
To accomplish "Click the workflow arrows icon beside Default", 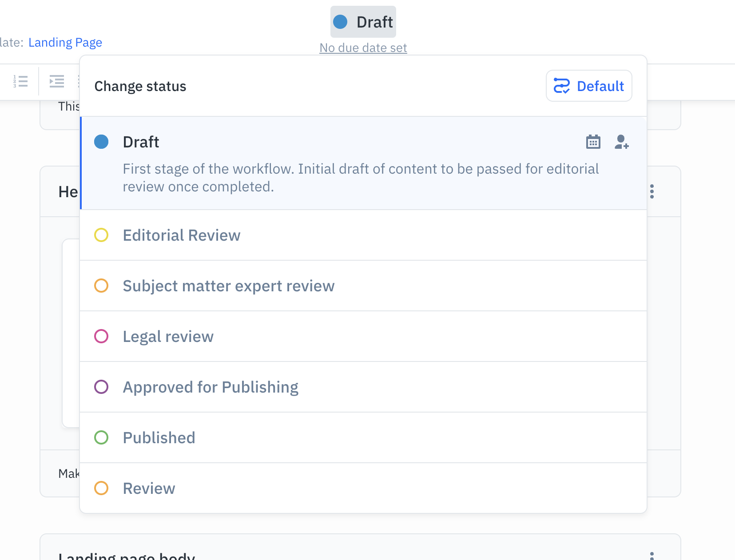I will point(563,85).
